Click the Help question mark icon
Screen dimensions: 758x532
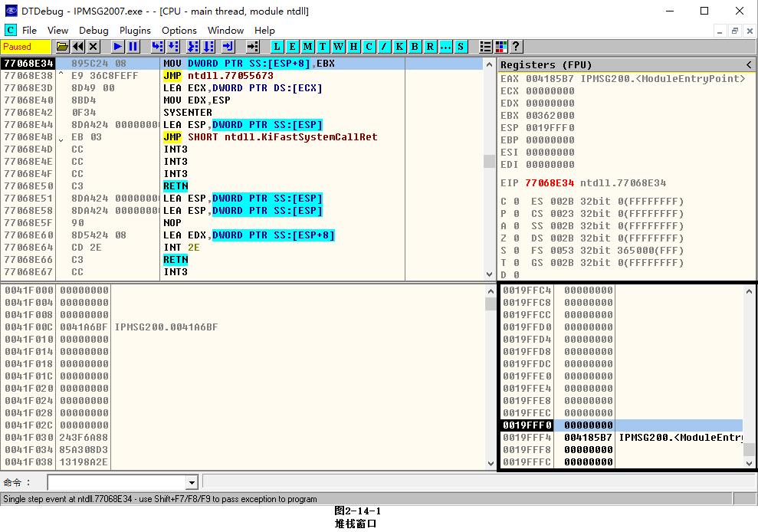[x=516, y=47]
